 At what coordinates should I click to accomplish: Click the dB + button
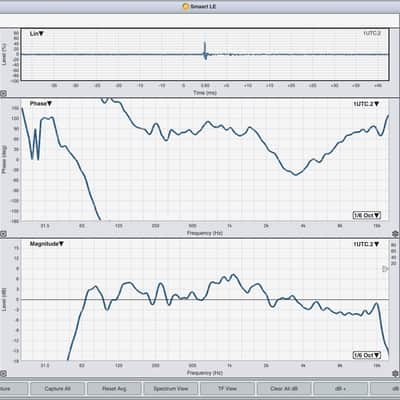click(341, 389)
